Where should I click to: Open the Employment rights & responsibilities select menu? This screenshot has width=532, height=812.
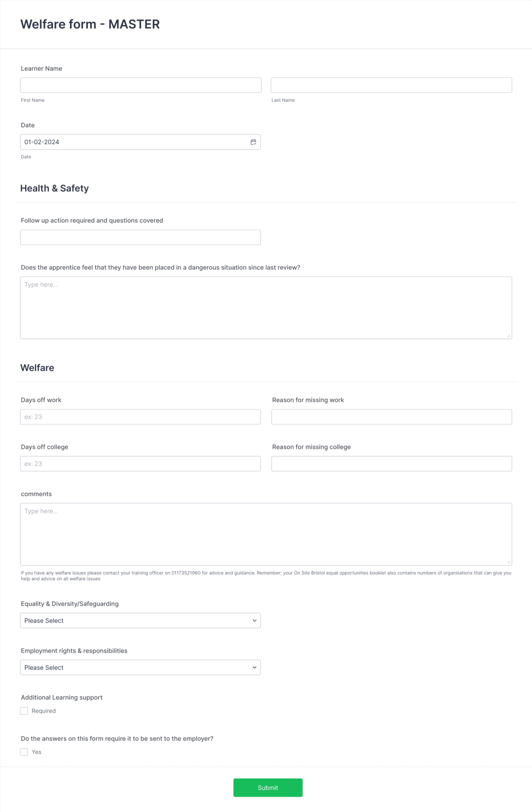click(140, 667)
